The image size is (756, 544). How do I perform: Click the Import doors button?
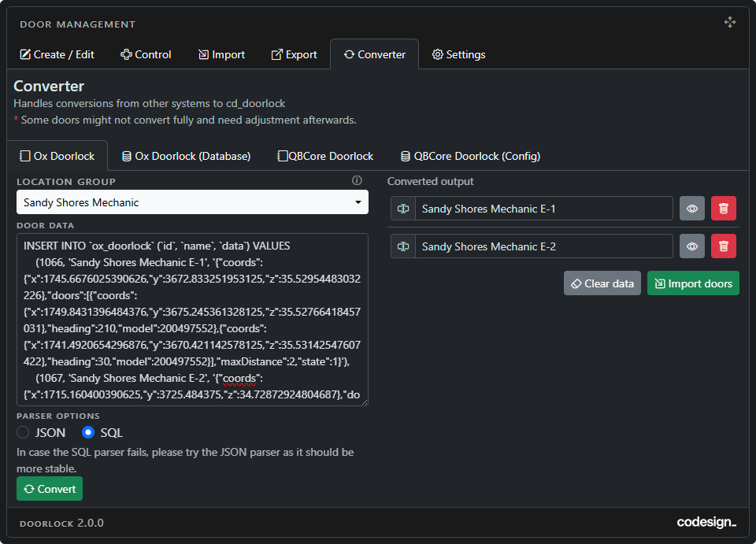coord(693,283)
